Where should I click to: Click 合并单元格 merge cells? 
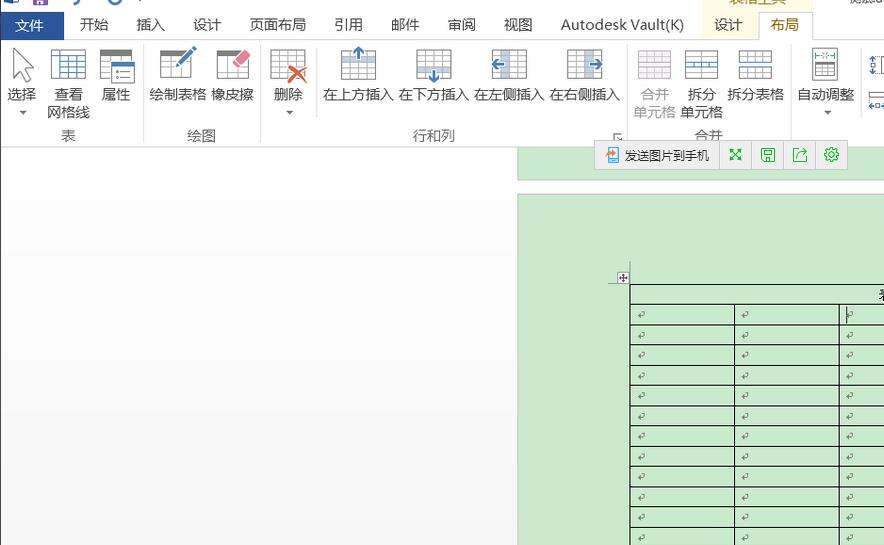point(655,83)
